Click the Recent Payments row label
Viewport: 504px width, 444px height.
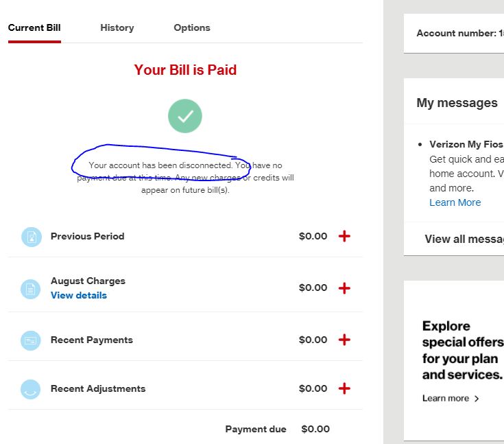pyautogui.click(x=92, y=340)
